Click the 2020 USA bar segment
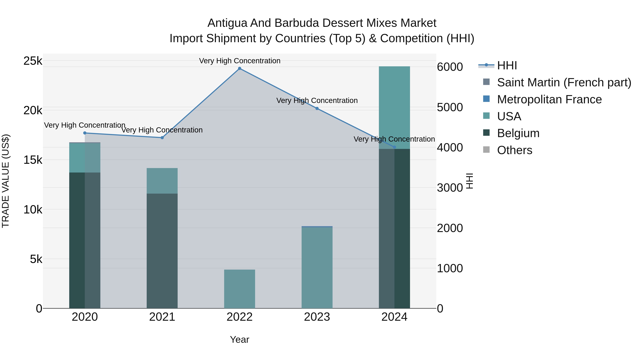 [85, 158]
